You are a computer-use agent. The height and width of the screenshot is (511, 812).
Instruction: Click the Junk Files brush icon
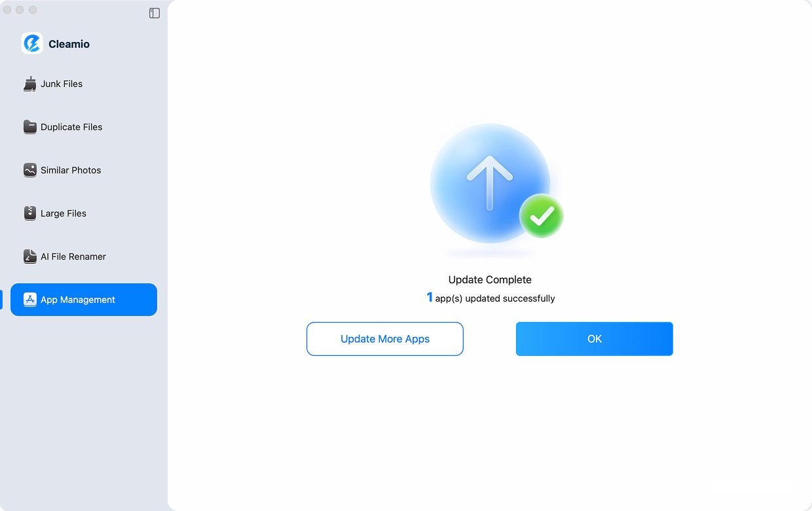(x=30, y=84)
